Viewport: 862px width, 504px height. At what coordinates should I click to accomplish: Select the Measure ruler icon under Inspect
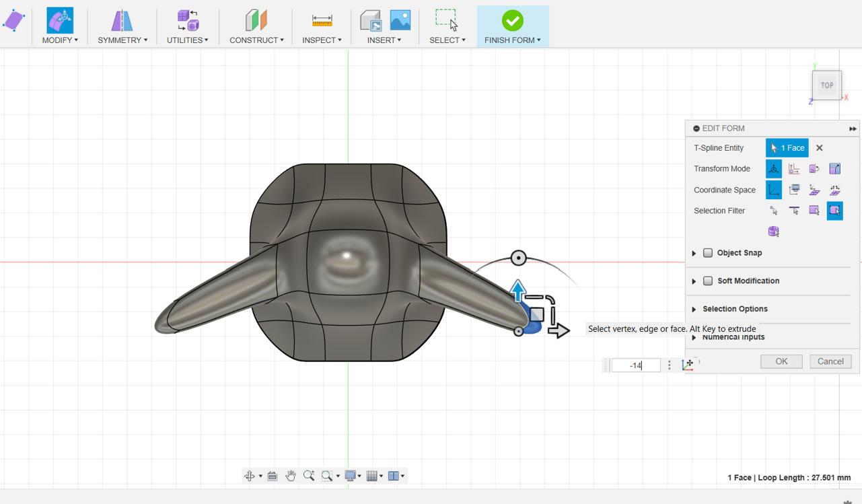[322, 21]
